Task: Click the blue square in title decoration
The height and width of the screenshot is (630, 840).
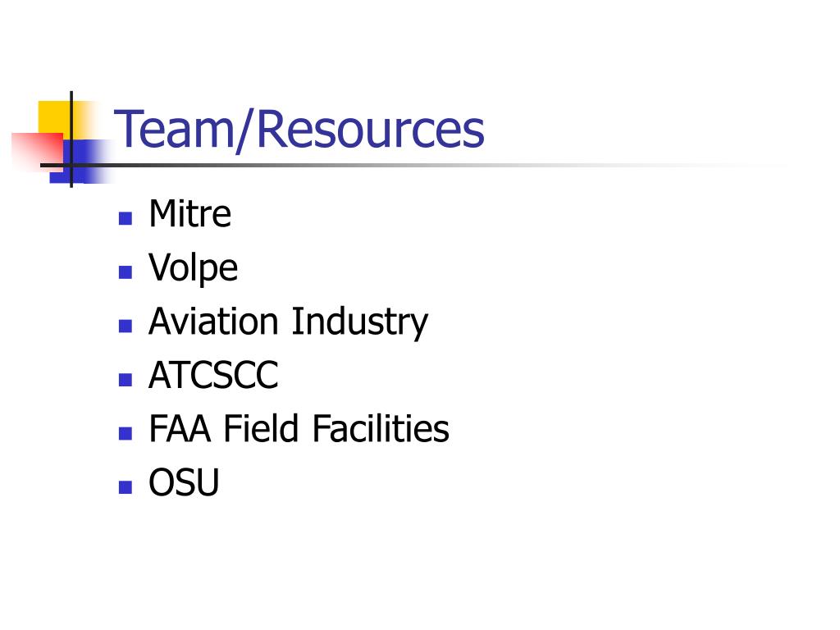Action: [80, 161]
